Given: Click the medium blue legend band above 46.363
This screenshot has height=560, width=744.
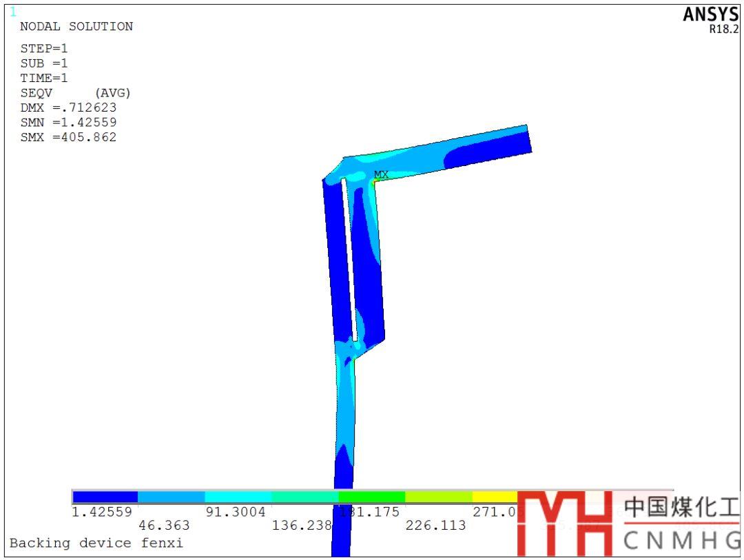Looking at the screenshot, I should [x=172, y=497].
